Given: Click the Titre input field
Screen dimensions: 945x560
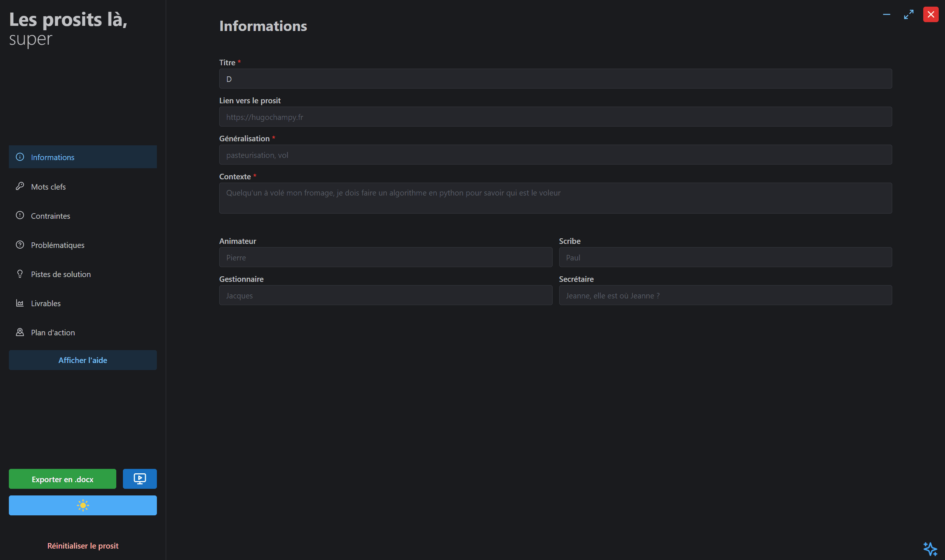Looking at the screenshot, I should 555,78.
